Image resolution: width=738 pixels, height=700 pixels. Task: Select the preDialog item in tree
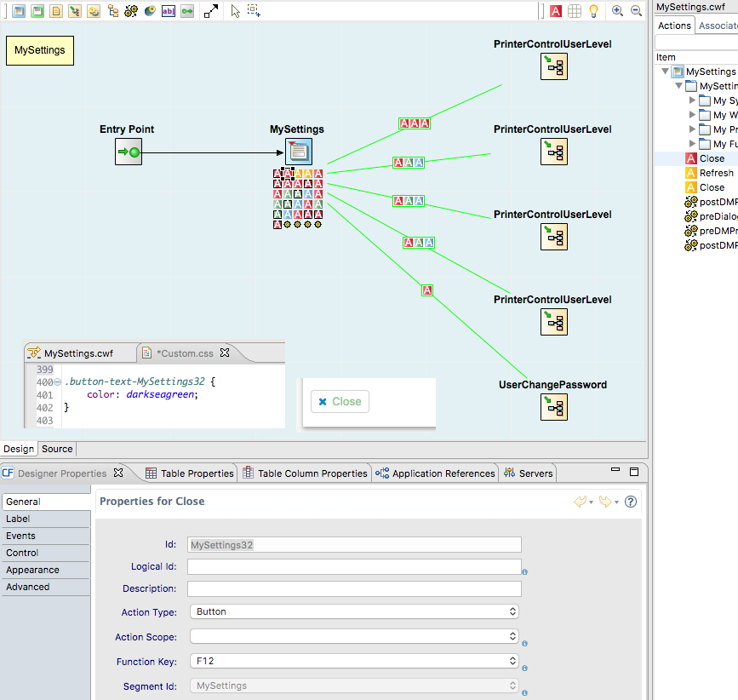coord(711,216)
